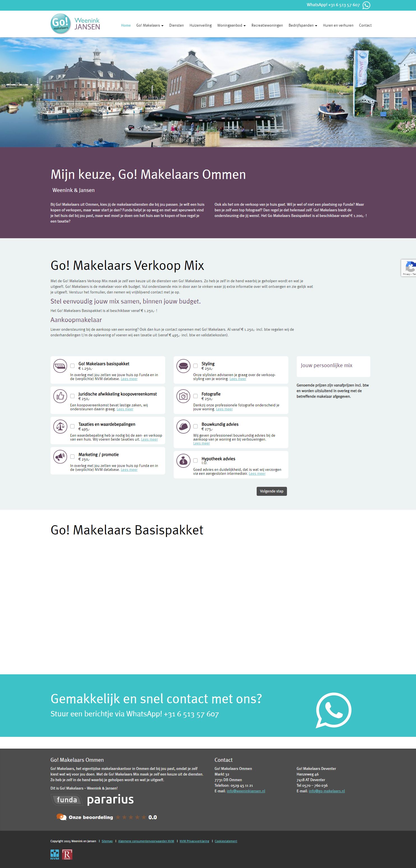Click the Funda icon beside Go! Makelaars basispakket

(60, 366)
